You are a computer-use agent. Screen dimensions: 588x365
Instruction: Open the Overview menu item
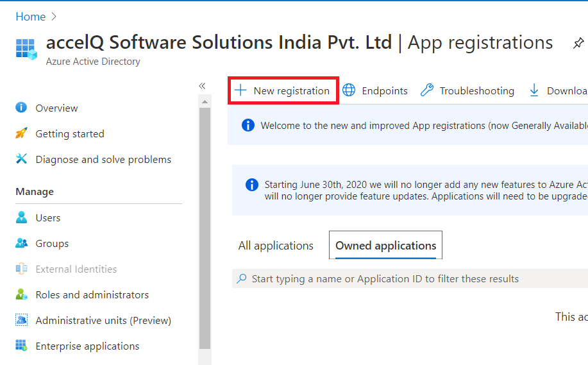tap(56, 108)
